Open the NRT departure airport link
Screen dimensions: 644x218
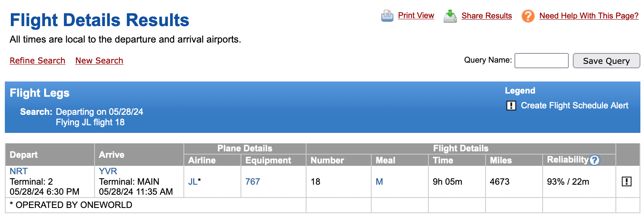click(19, 171)
